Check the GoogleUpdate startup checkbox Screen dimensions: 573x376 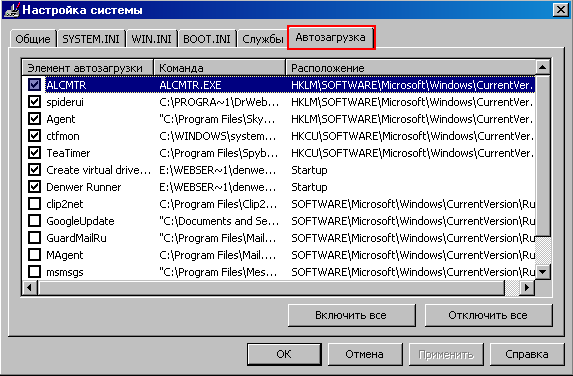[34, 221]
